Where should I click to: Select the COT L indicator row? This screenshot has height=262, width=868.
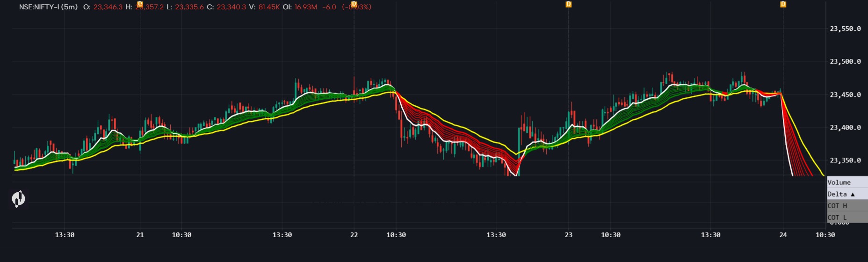847,217
